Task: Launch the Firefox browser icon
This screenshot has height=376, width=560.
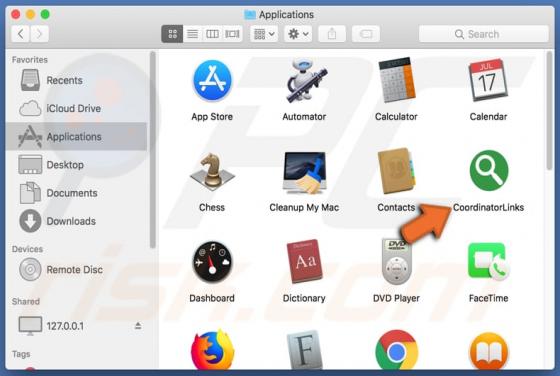Action: (x=212, y=350)
